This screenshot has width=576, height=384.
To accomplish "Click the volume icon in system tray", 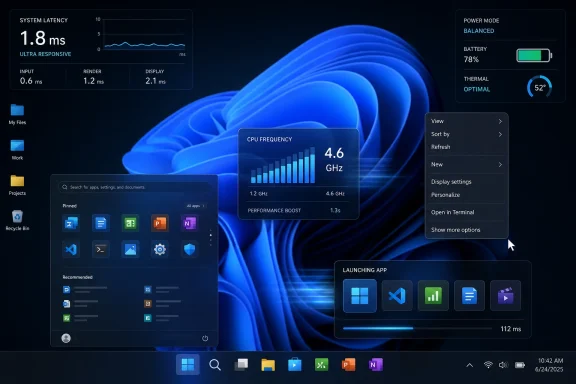I will tap(503, 365).
